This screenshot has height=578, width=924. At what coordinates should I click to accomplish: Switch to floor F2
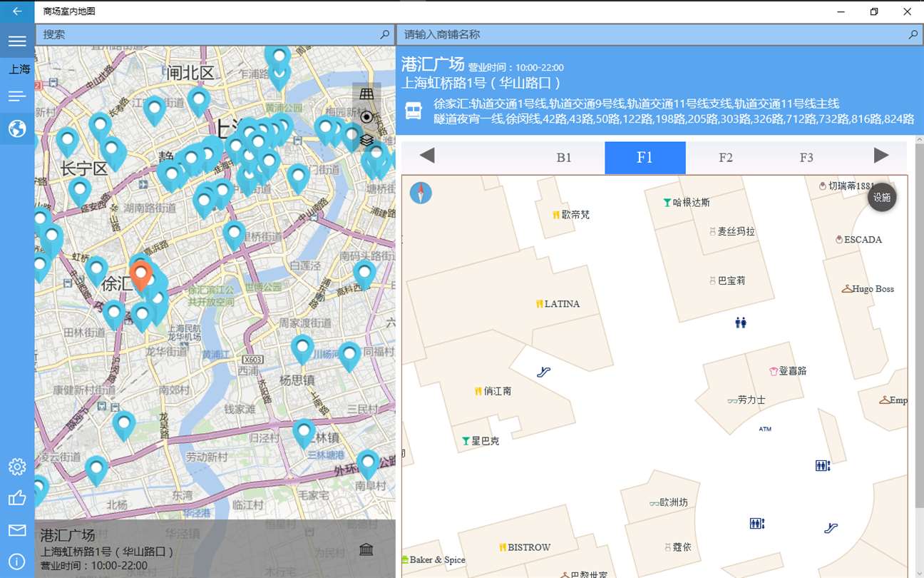[x=726, y=158]
